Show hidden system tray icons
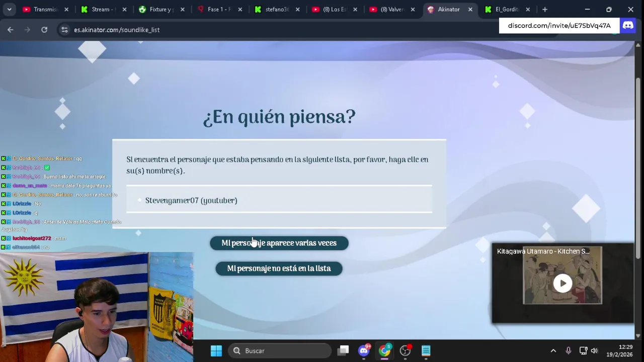Screen dimensions: 644x362 click(x=553, y=350)
